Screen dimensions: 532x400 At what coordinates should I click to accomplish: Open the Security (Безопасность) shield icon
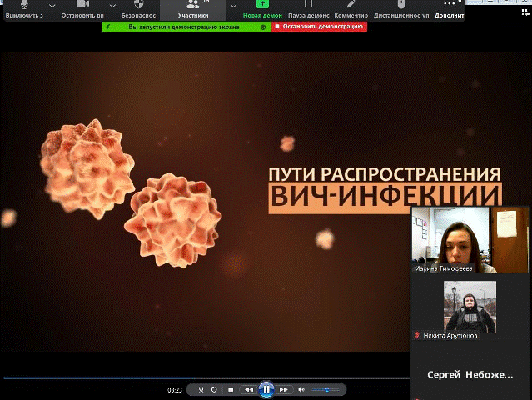[x=137, y=5]
